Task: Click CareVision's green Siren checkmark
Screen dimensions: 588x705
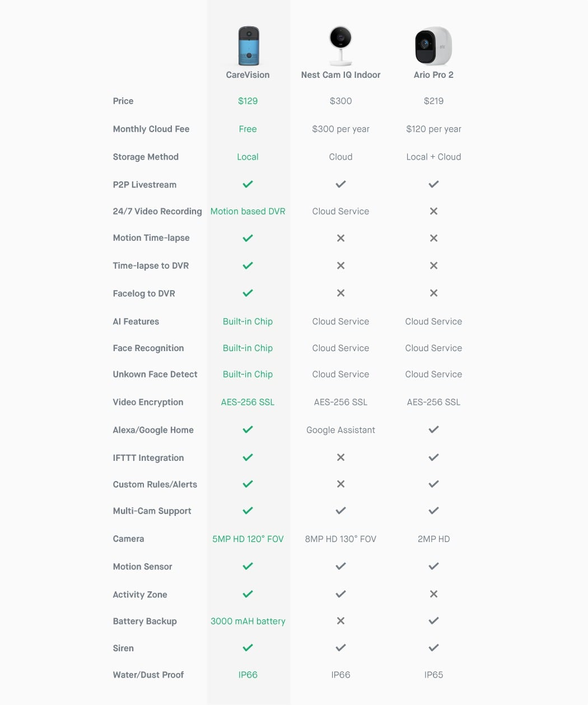Action: tap(248, 648)
